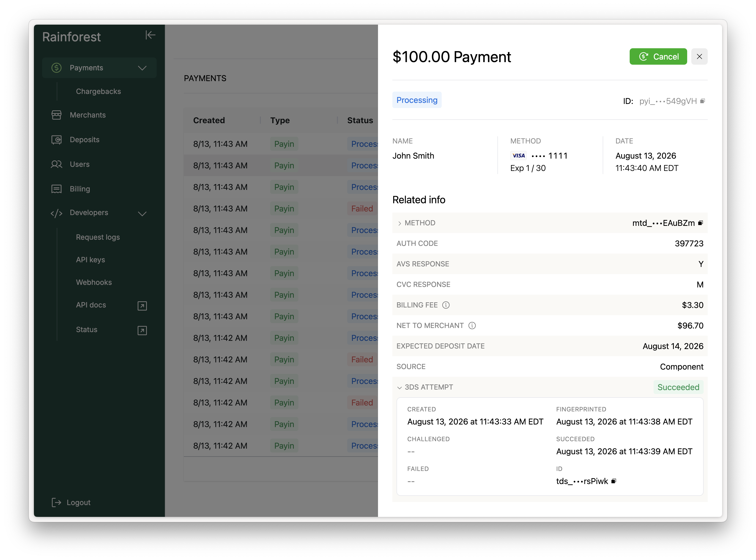The height and width of the screenshot is (560, 756).
Task: Click the source value Component
Action: click(681, 367)
